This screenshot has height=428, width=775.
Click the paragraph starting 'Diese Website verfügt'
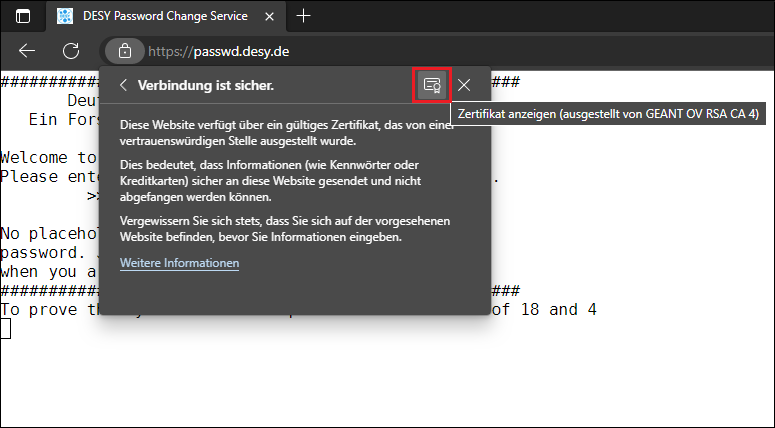point(286,133)
